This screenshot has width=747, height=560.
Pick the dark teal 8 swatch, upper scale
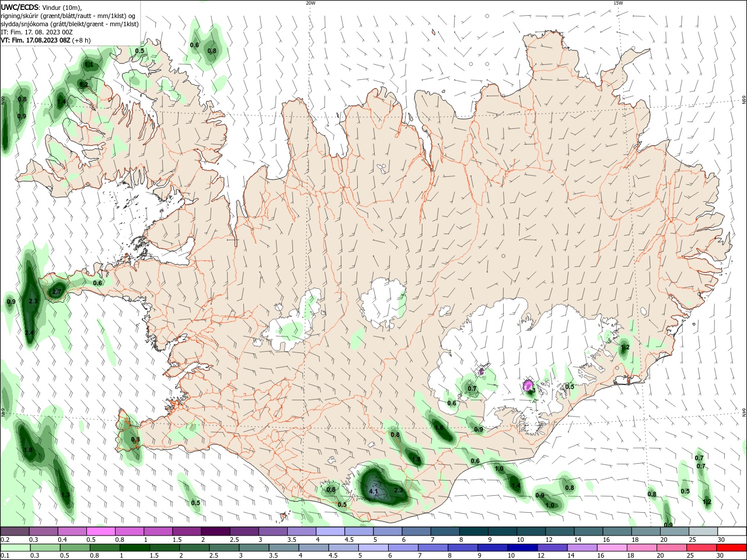tap(474, 531)
